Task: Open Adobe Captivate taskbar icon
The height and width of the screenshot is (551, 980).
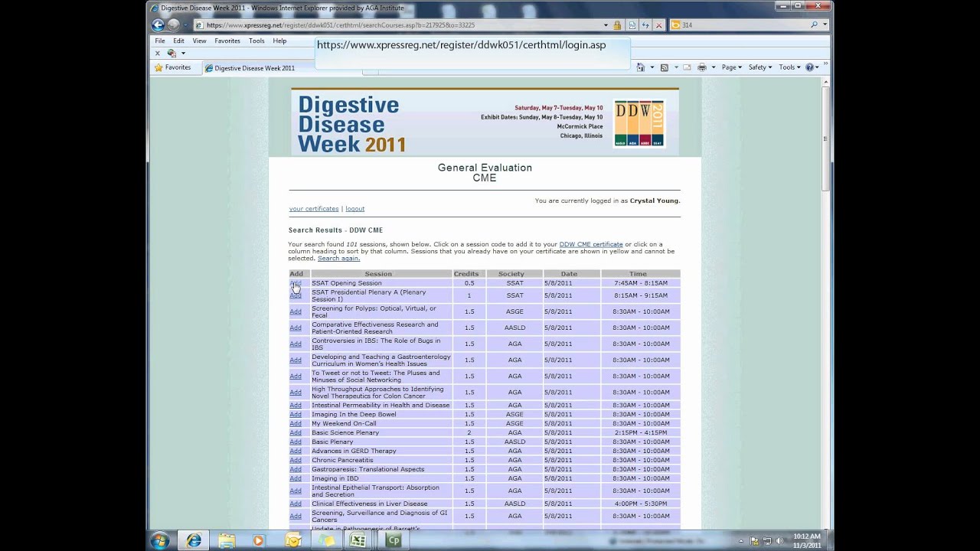Action: tap(394, 540)
